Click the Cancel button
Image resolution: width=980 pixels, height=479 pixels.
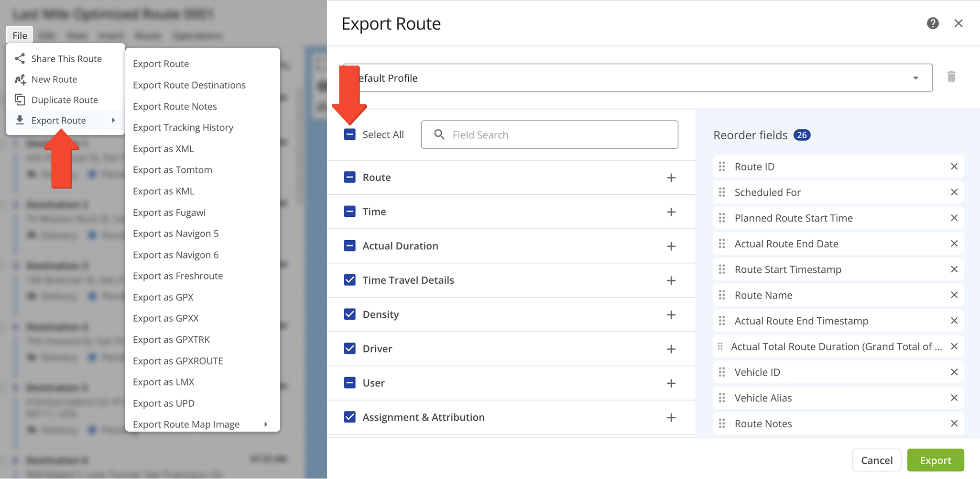[876, 460]
